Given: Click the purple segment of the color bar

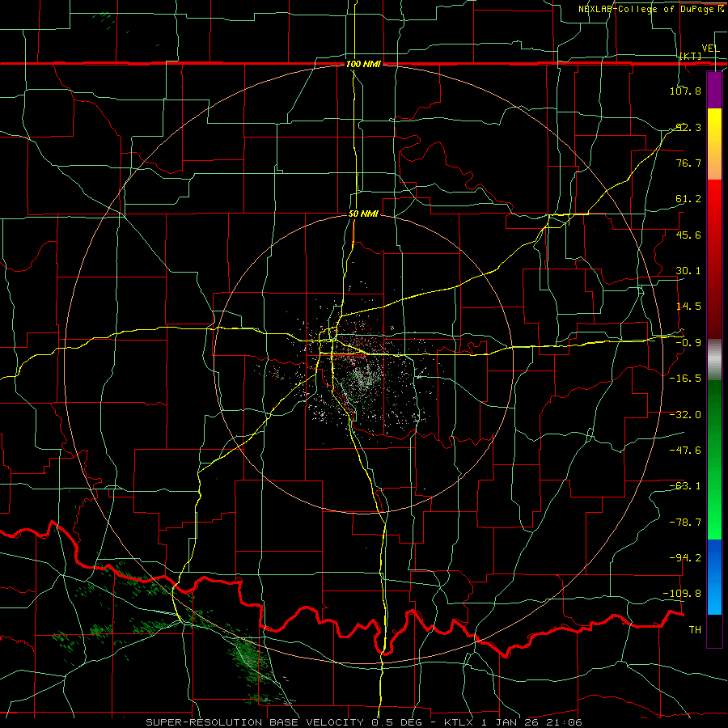Looking at the screenshot, I should pos(714,91).
